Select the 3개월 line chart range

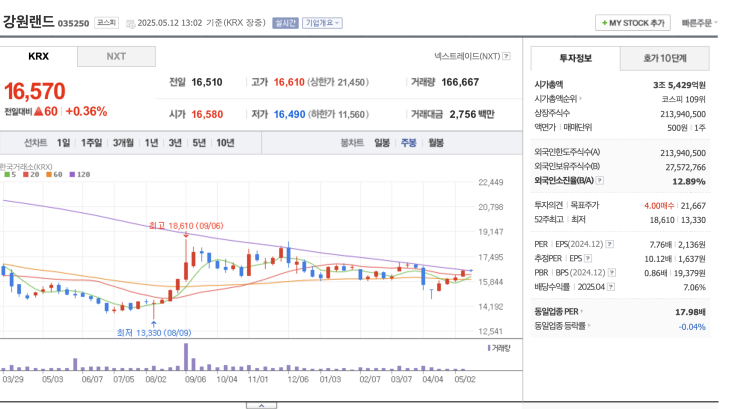click(123, 143)
